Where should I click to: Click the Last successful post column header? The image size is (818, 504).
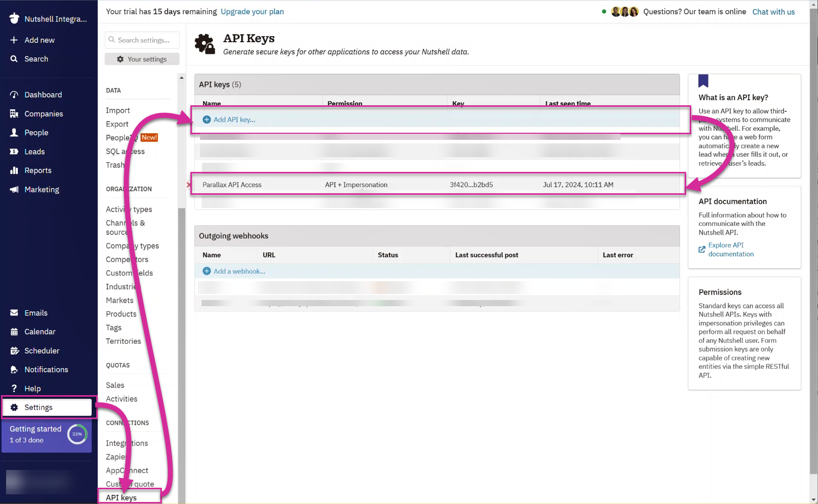tap(487, 255)
